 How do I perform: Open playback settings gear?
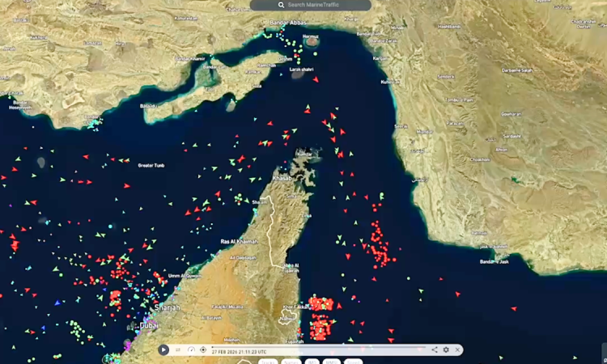pyautogui.click(x=446, y=350)
